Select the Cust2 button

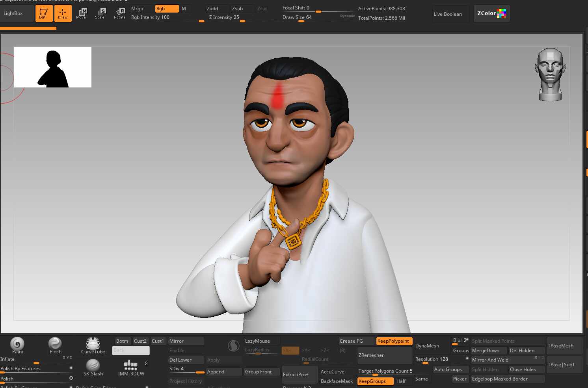click(x=140, y=341)
